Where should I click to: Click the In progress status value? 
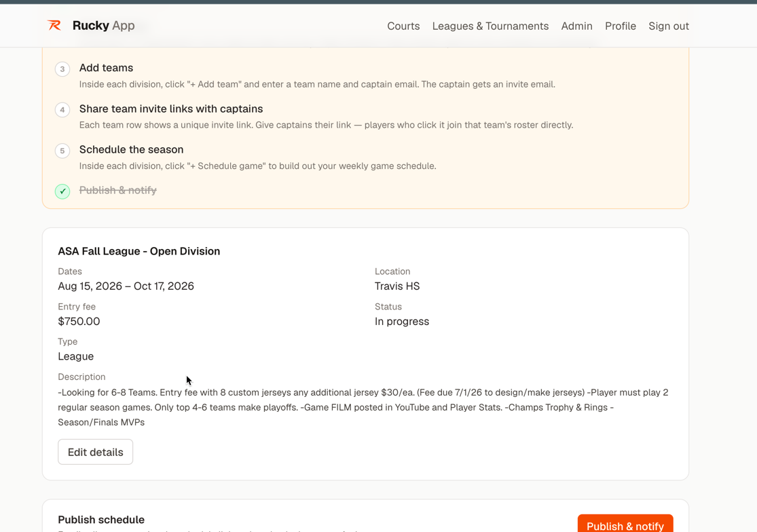[402, 321]
